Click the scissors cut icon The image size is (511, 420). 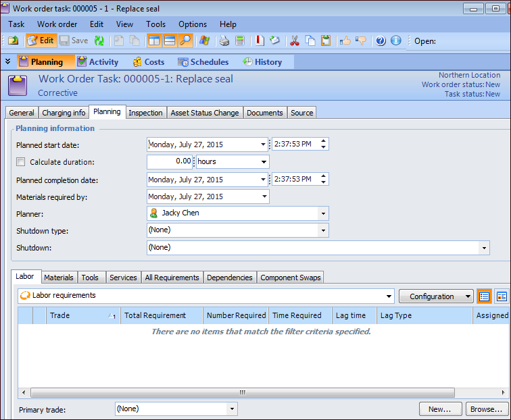(x=294, y=41)
